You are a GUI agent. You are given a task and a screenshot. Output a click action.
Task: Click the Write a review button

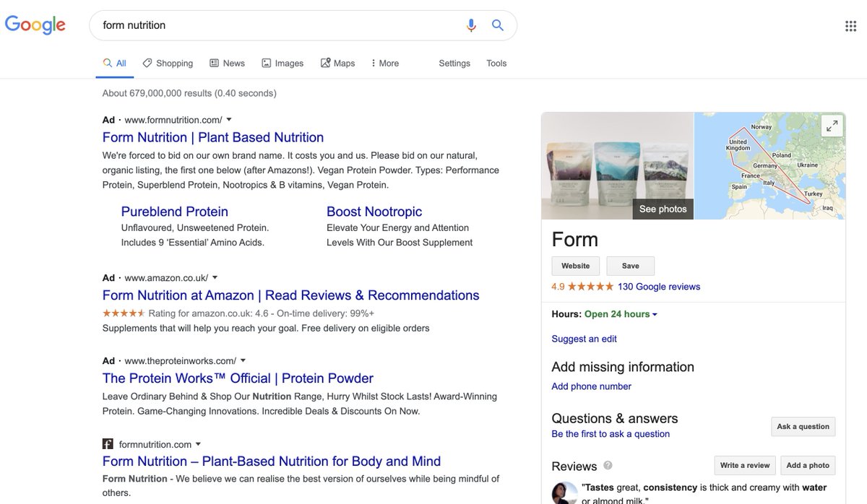(745, 466)
